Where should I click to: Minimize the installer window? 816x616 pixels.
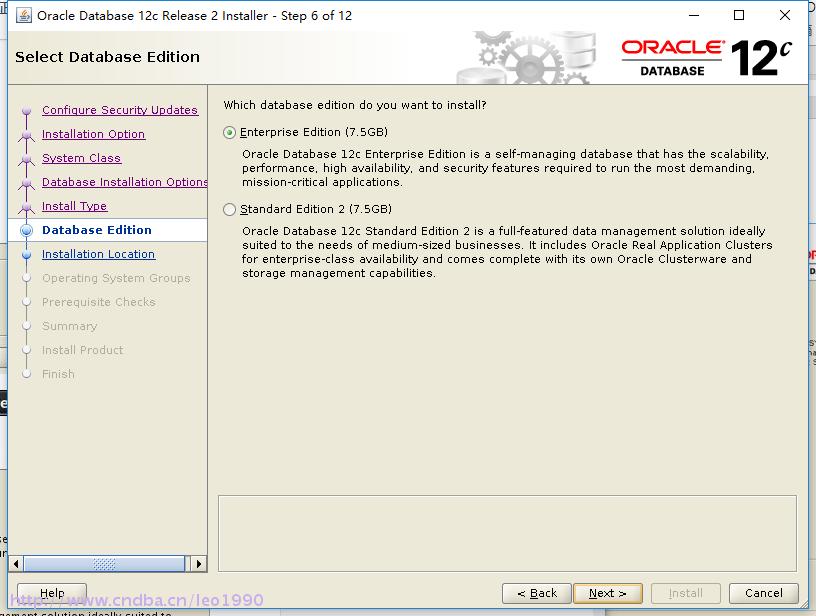click(x=694, y=16)
